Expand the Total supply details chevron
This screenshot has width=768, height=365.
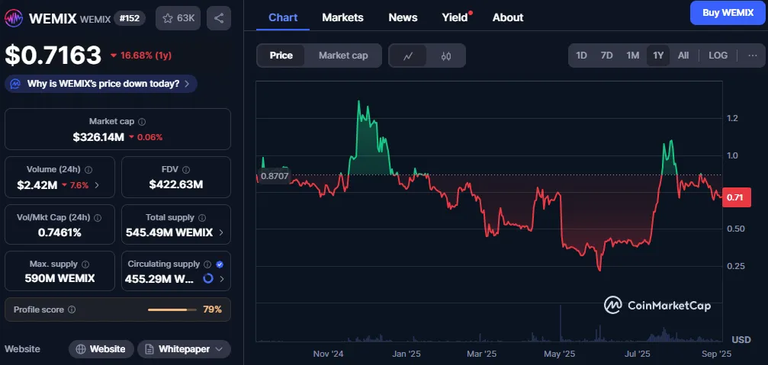click(221, 233)
